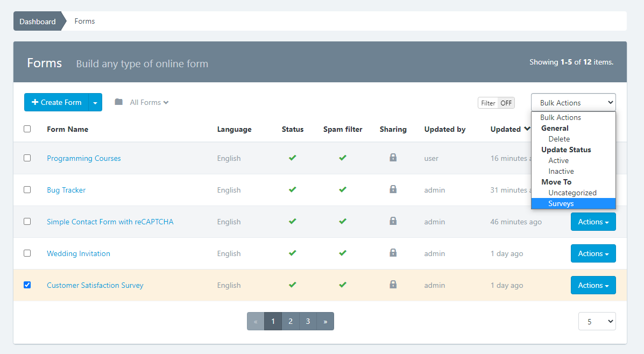This screenshot has height=354, width=644.
Task: Click the folder icon beside All Forms
Action: 119,102
